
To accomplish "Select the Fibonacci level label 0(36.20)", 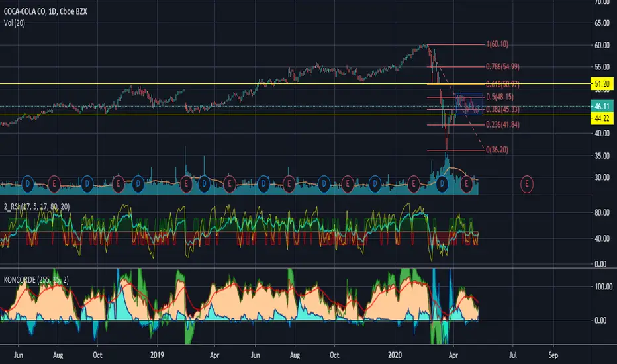I will pyautogui.click(x=497, y=150).
